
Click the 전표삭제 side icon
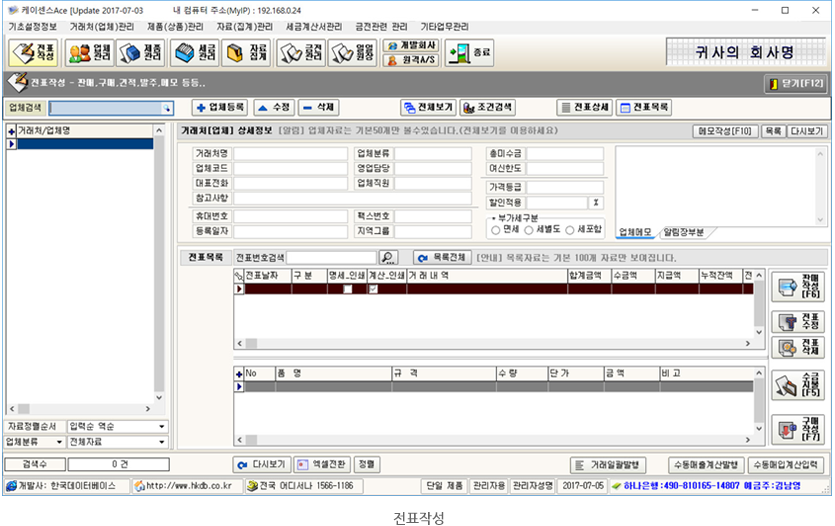tap(797, 348)
